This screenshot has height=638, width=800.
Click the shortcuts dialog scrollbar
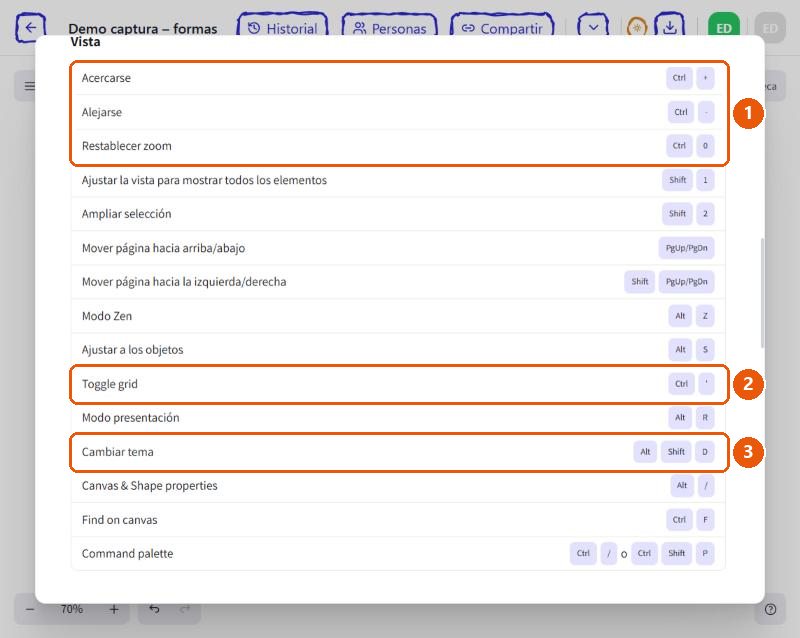tap(763, 293)
